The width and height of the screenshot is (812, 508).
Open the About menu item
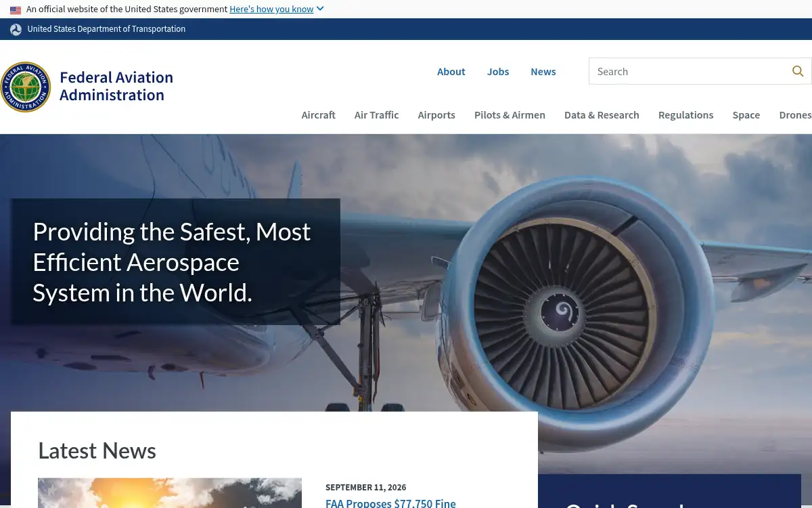(x=451, y=72)
